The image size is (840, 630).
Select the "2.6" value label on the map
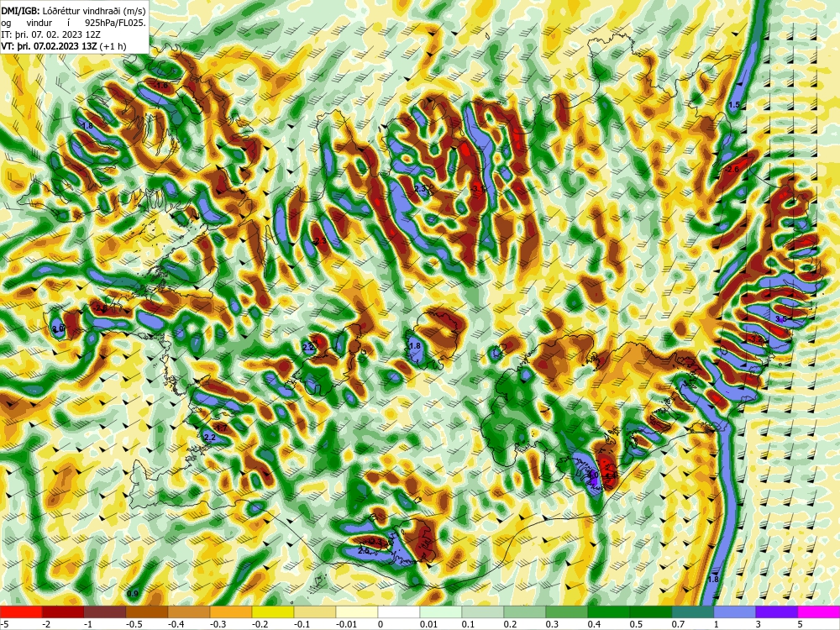[x=733, y=170]
